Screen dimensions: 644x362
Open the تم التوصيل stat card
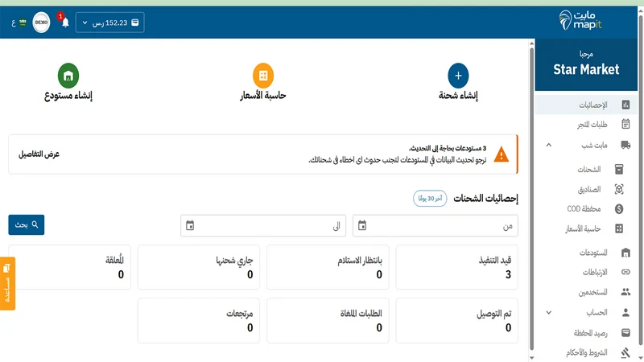pos(456,320)
